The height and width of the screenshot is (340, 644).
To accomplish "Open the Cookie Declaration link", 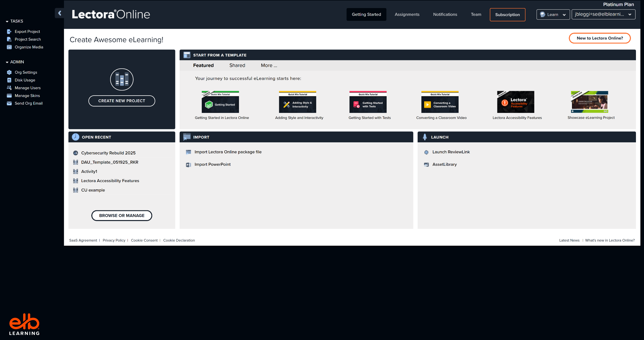I will (x=179, y=240).
